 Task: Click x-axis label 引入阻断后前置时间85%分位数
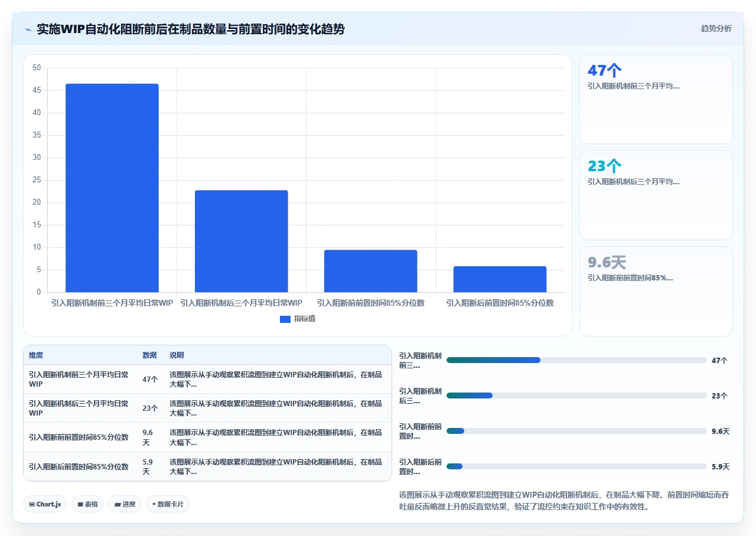pyautogui.click(x=500, y=303)
